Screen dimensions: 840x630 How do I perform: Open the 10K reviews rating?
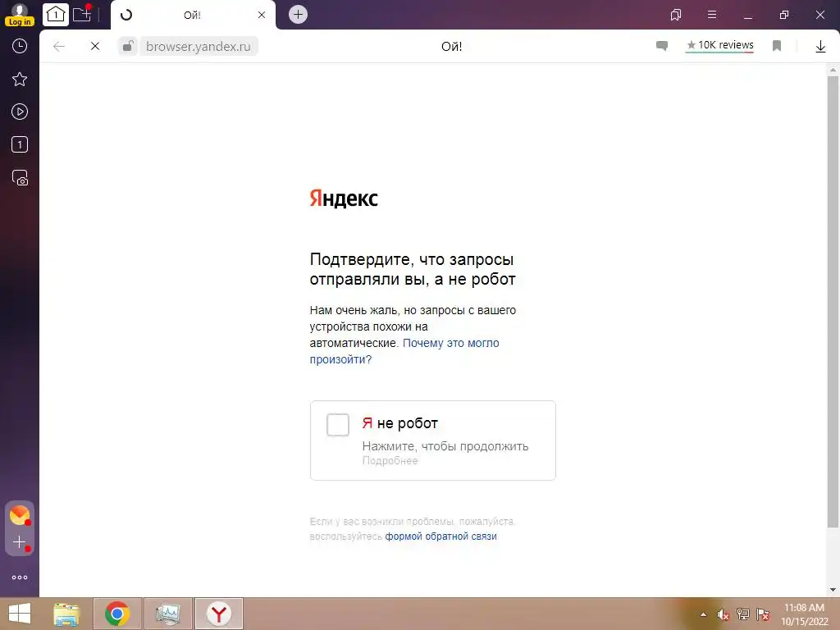[x=720, y=46]
